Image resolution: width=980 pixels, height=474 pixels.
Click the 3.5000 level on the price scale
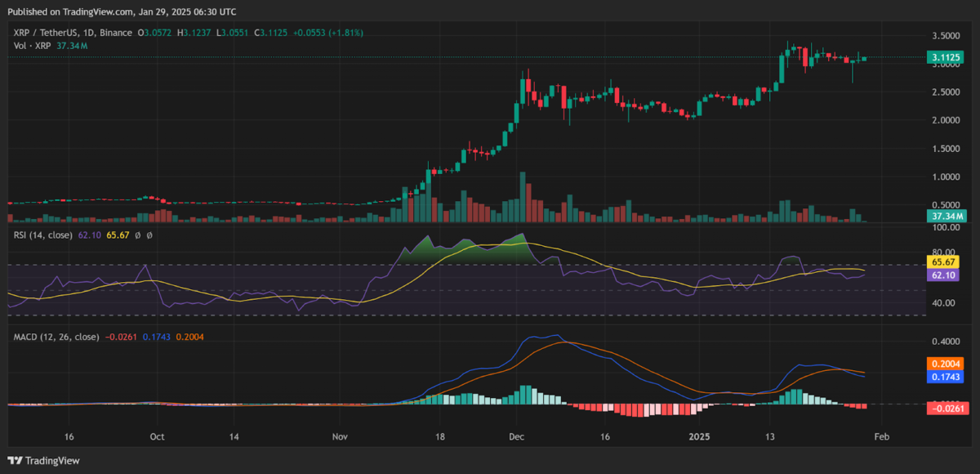tap(945, 37)
